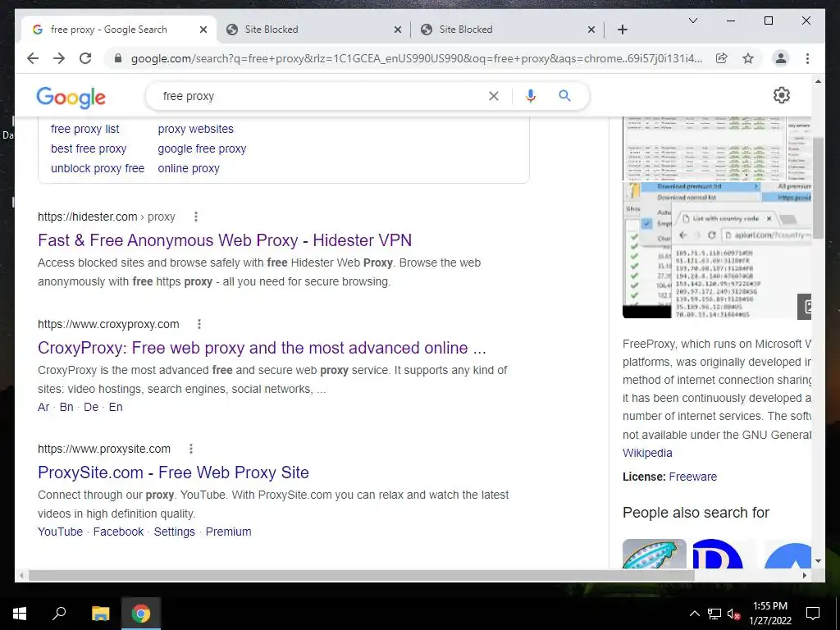The height and width of the screenshot is (630, 840).
Task: Go back using the browser back arrow
Action: coord(33,58)
